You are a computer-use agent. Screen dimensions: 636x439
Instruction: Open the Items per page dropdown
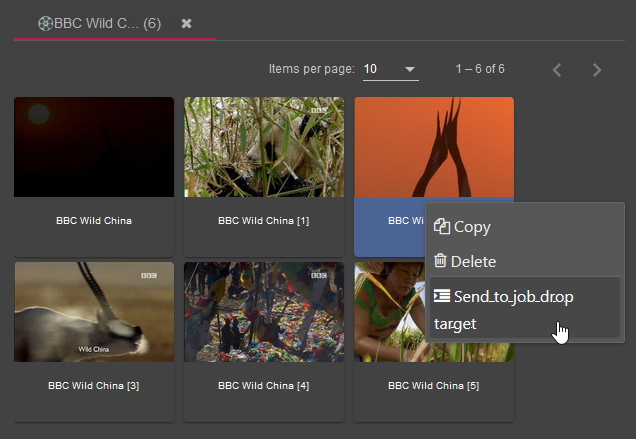tap(391, 69)
